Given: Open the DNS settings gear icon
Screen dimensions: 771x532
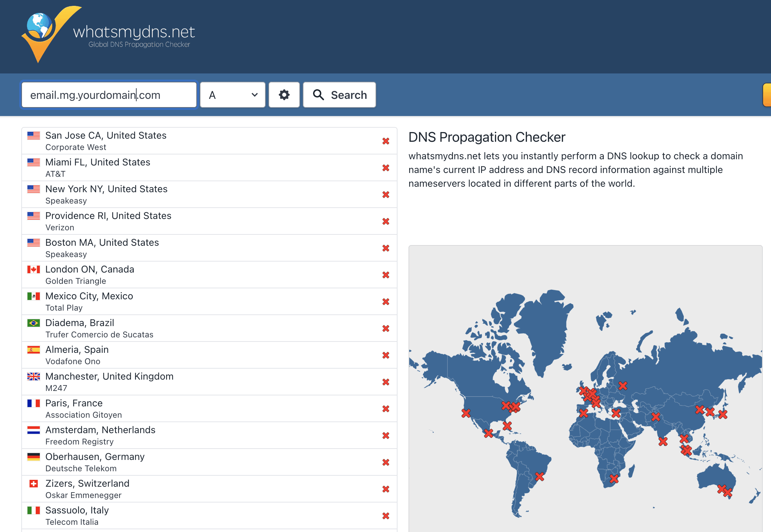Looking at the screenshot, I should 284,95.
